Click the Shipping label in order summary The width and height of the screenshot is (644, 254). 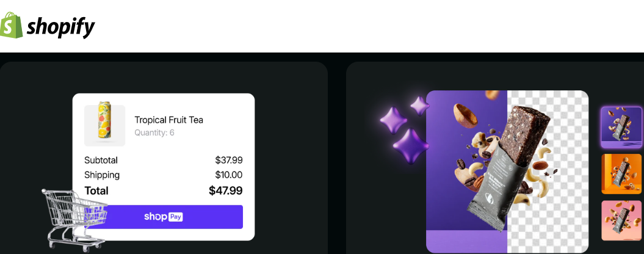click(x=102, y=175)
